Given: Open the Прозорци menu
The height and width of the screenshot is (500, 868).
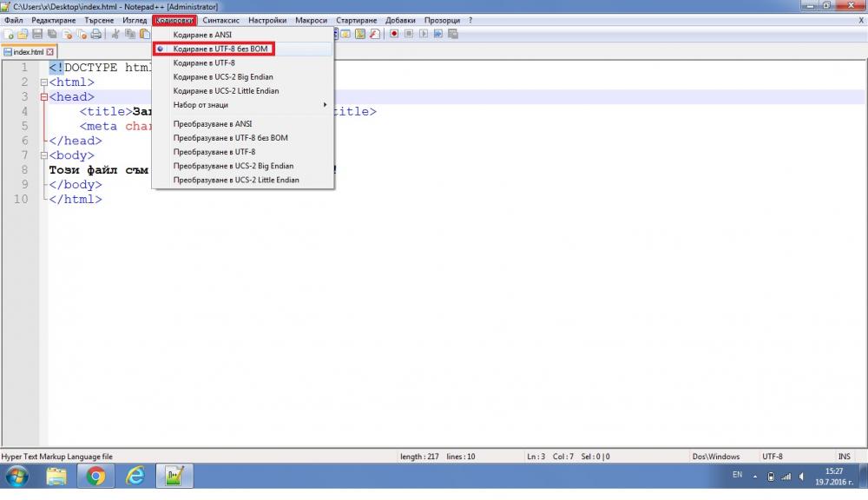Looking at the screenshot, I should click(443, 21).
